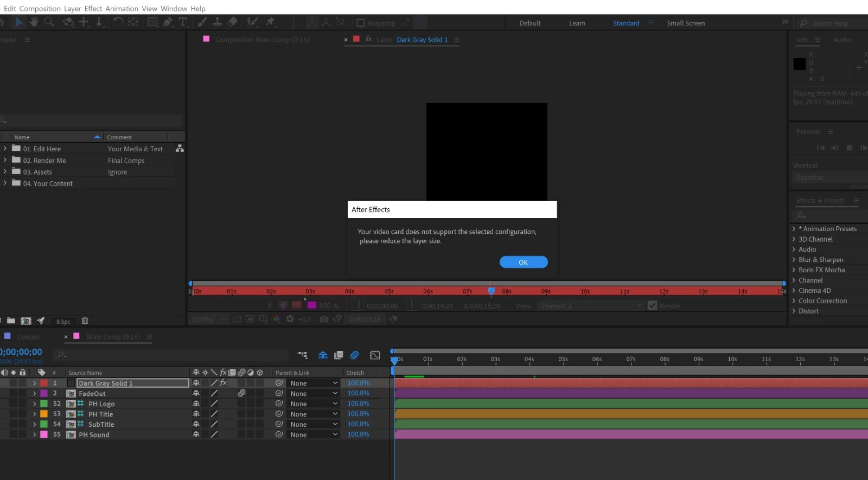Toggle quality switch for SubTitle layer

click(214, 424)
